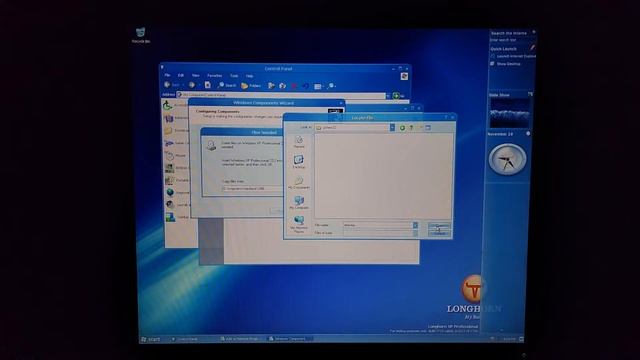Click the green Back icon in Locate File dialog

pyautogui.click(x=402, y=128)
